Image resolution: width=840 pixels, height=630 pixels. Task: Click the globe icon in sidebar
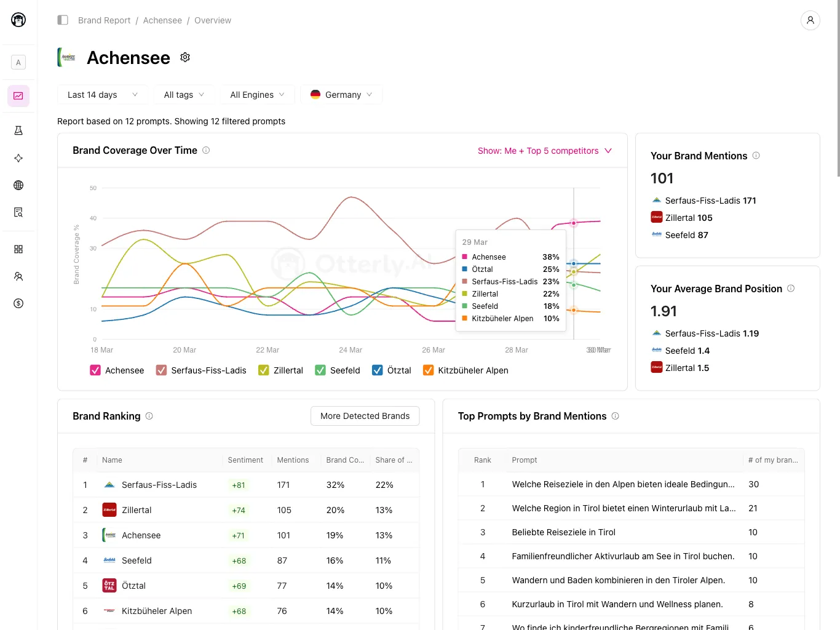tap(18, 185)
